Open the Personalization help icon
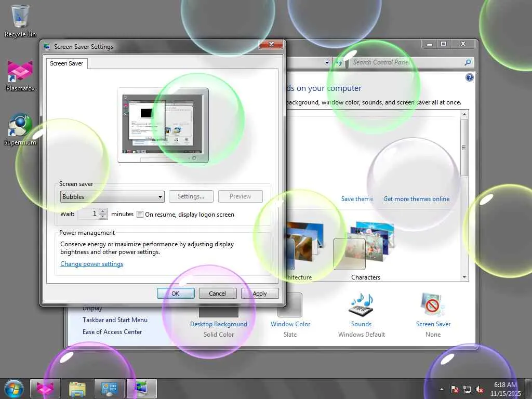Screen dimensions: 532x399 coord(469,78)
